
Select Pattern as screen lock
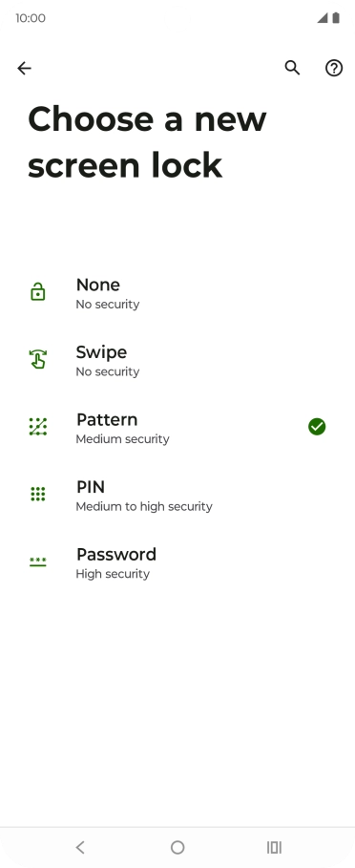[x=177, y=428]
